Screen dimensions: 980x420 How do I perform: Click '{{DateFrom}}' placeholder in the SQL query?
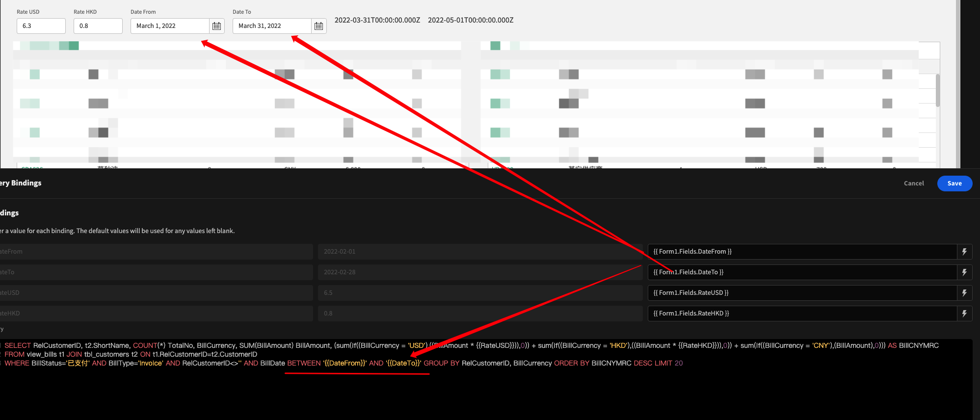coord(345,363)
